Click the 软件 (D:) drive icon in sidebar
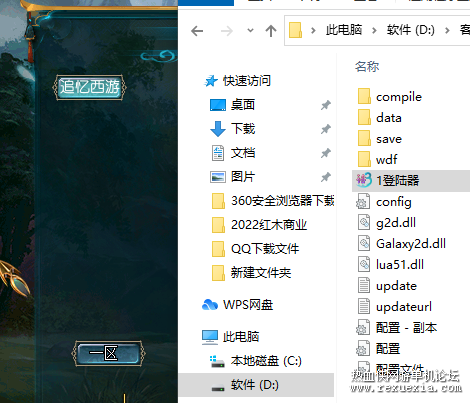The width and height of the screenshot is (470, 403). click(218, 388)
